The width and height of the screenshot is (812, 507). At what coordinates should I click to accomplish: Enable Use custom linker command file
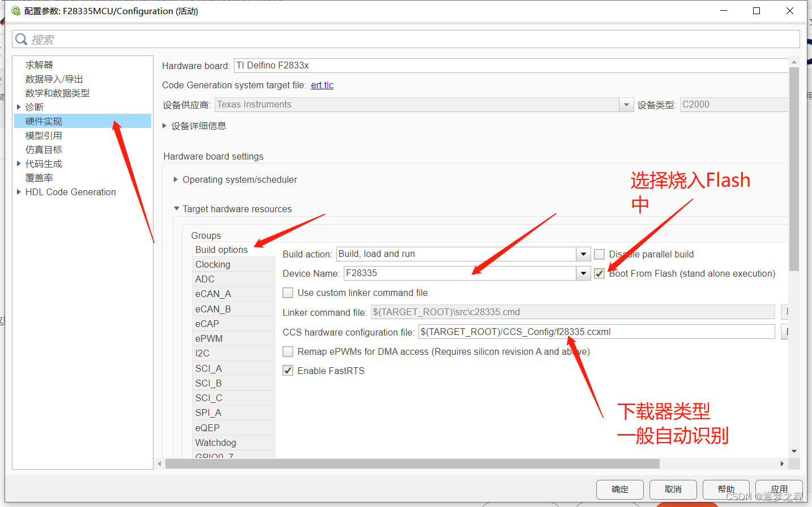(x=288, y=293)
